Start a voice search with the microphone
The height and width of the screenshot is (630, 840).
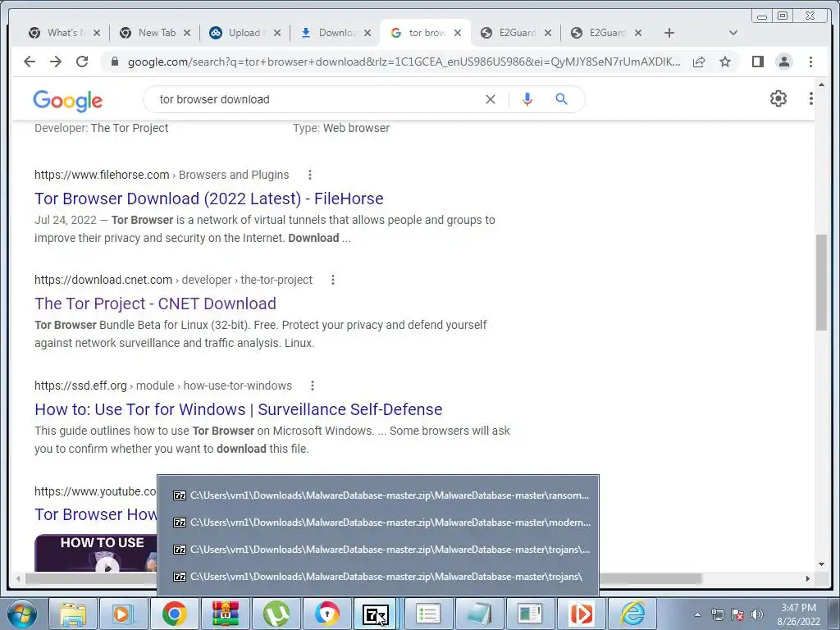tap(527, 99)
